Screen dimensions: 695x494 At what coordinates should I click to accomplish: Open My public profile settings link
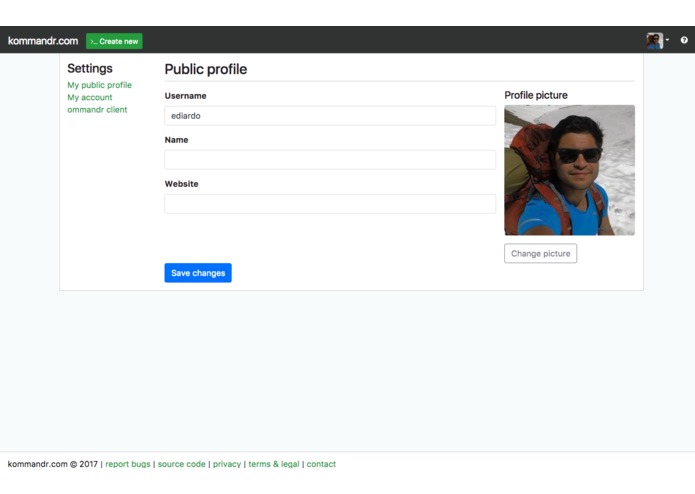coord(99,85)
